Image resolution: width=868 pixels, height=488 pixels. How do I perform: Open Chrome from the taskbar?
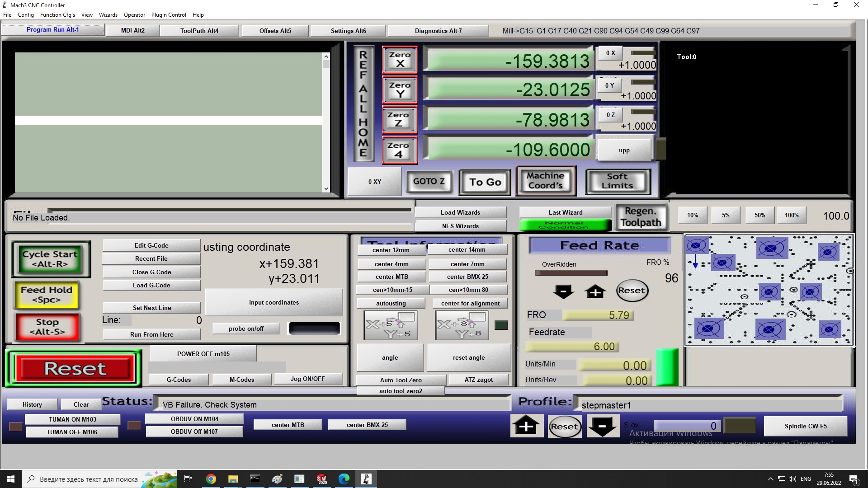pyautogui.click(x=211, y=479)
